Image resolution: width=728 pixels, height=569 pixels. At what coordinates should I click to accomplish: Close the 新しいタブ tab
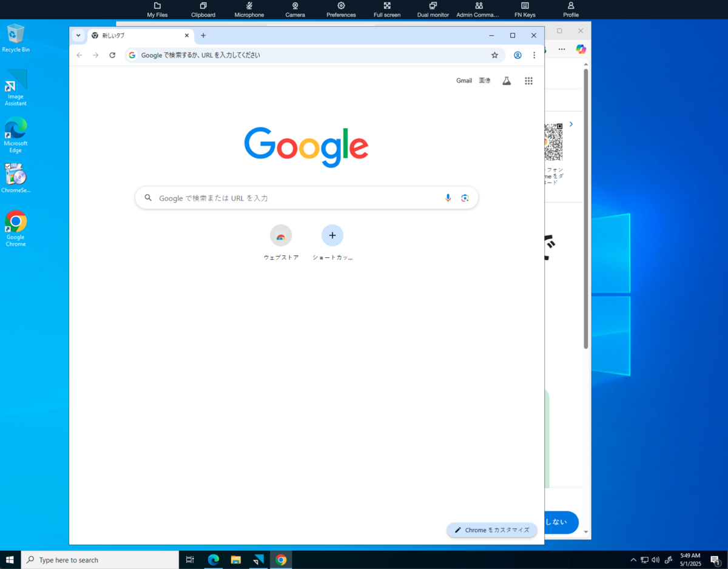(x=187, y=35)
